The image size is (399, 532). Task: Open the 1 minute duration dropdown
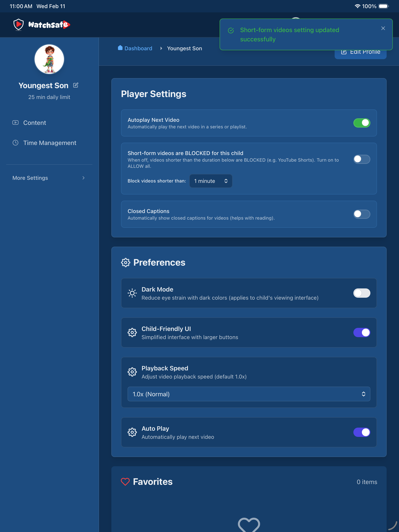click(x=211, y=181)
